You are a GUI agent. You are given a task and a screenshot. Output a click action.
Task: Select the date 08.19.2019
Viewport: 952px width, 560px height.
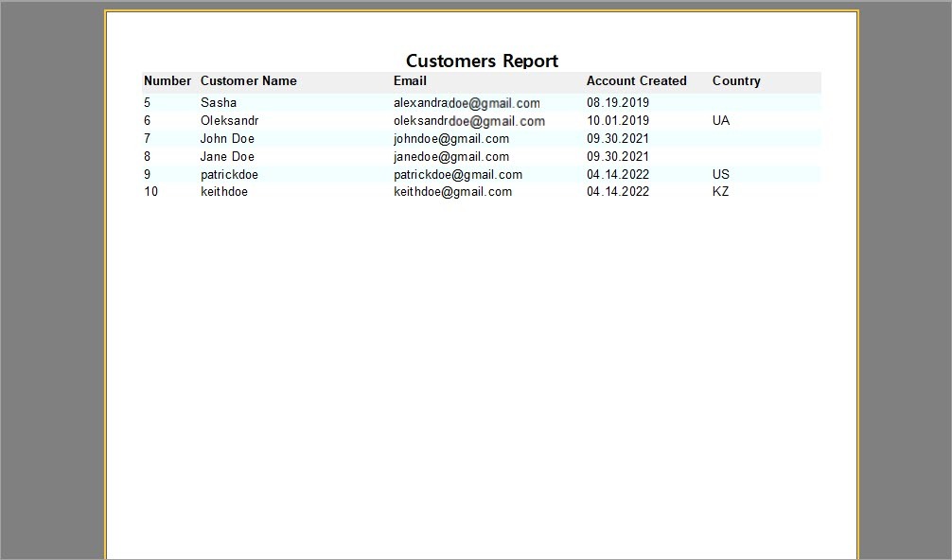pyautogui.click(x=618, y=102)
